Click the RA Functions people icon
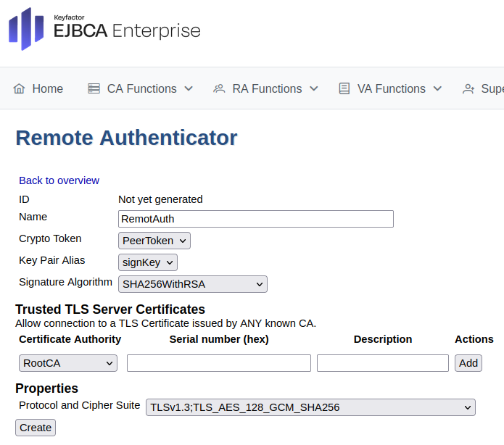 point(219,88)
